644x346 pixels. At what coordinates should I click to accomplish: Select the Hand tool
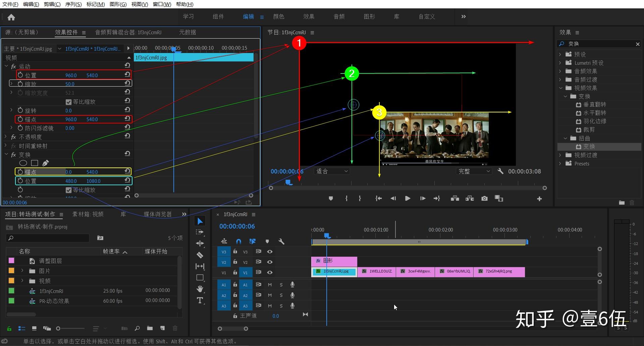pos(200,289)
